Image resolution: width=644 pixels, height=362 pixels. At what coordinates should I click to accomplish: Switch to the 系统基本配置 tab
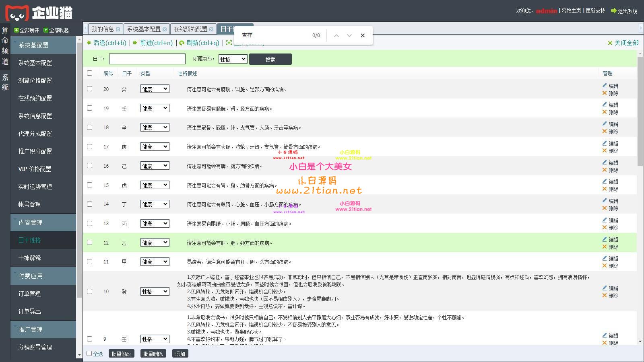point(144,29)
